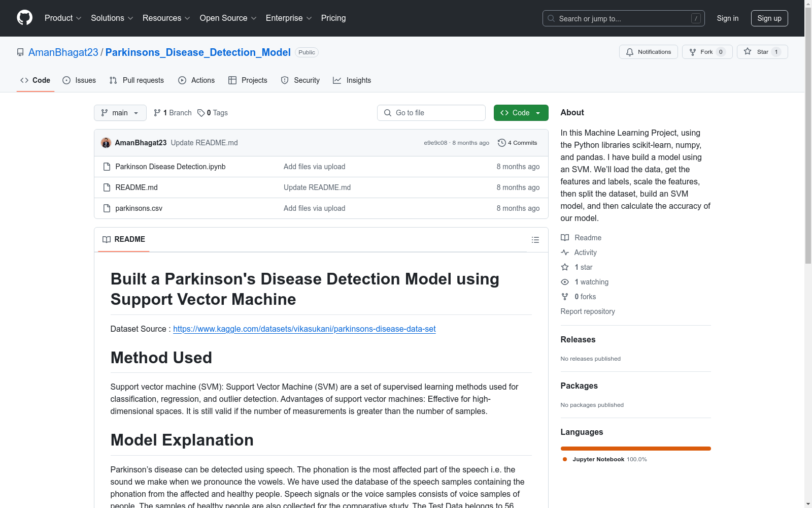Click the branch icon beside 1 Branch
Screen dimensions: 812x508
click(157, 113)
